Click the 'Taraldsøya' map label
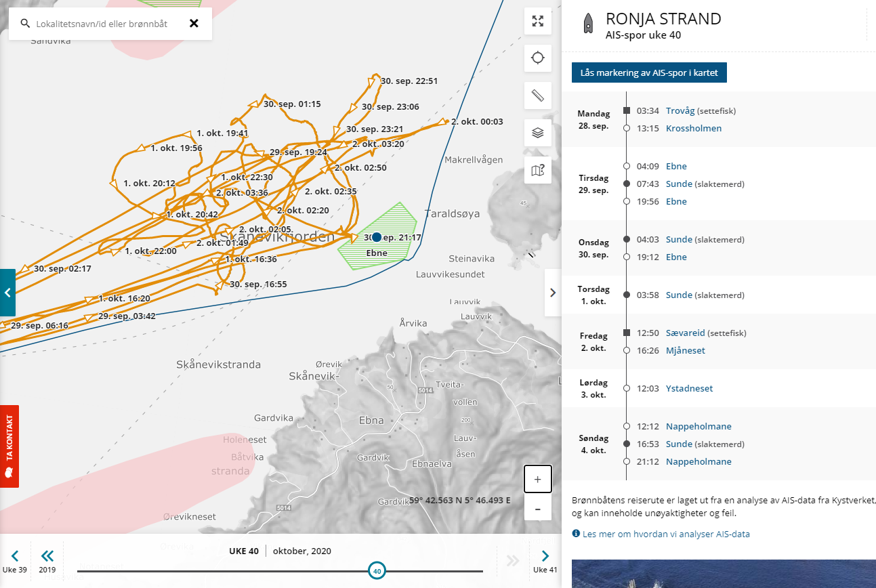 tap(452, 213)
